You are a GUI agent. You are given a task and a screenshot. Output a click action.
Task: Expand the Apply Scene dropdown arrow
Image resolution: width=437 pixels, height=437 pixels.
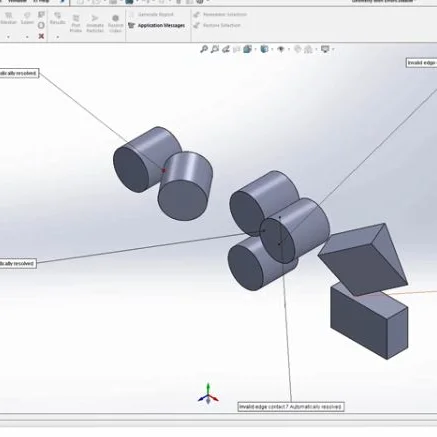pyautogui.click(x=316, y=50)
